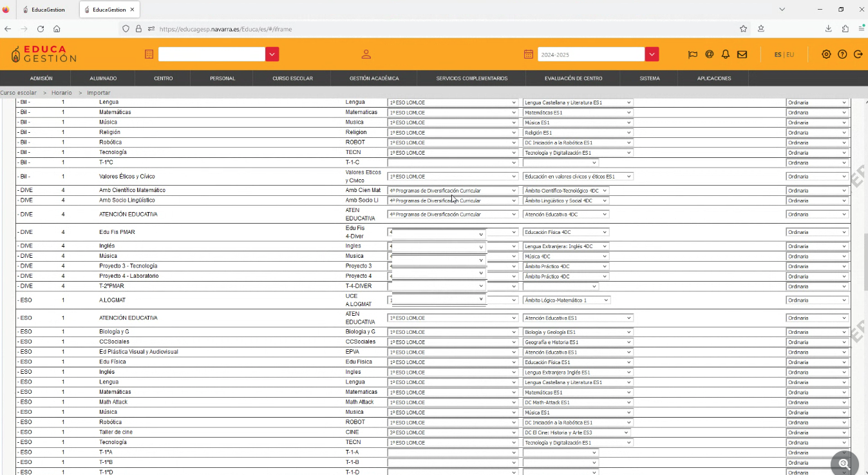Click the Educa Gestión logo
The width and height of the screenshot is (868, 475).
coord(44,54)
